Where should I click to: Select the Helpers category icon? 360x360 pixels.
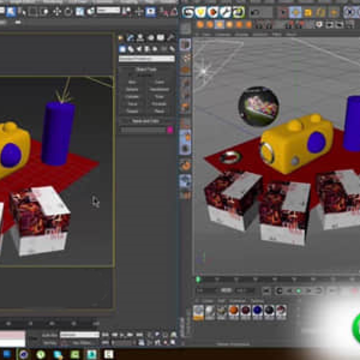tap(155, 49)
